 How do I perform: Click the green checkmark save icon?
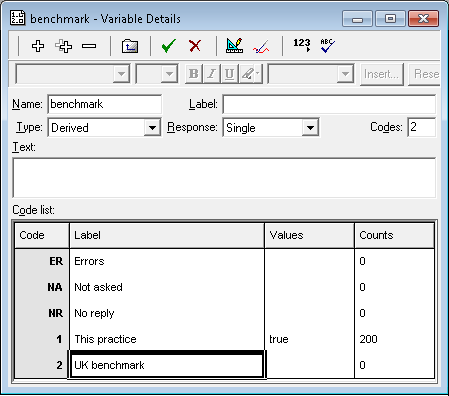point(169,46)
